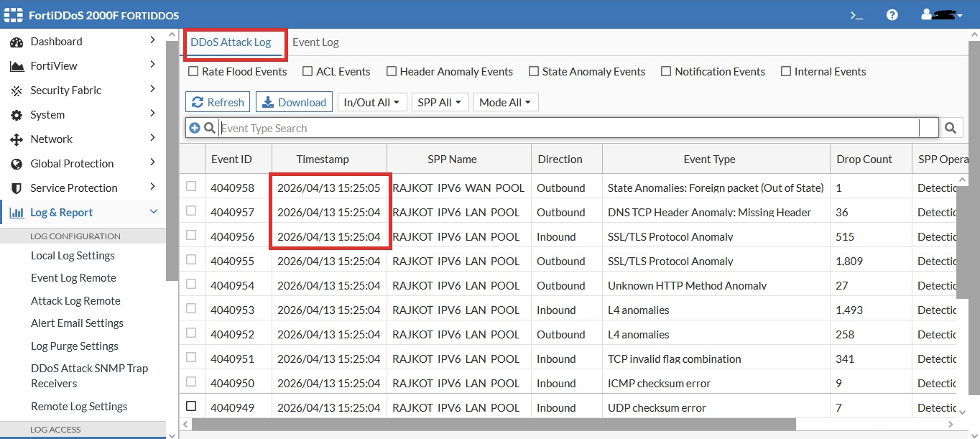Viewport: 980px width, 439px height.
Task: Expand the Service Protection chevron
Action: click(152, 188)
